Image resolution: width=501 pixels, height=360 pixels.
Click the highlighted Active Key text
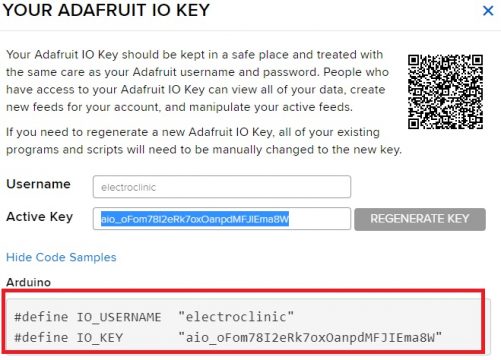pos(195,219)
